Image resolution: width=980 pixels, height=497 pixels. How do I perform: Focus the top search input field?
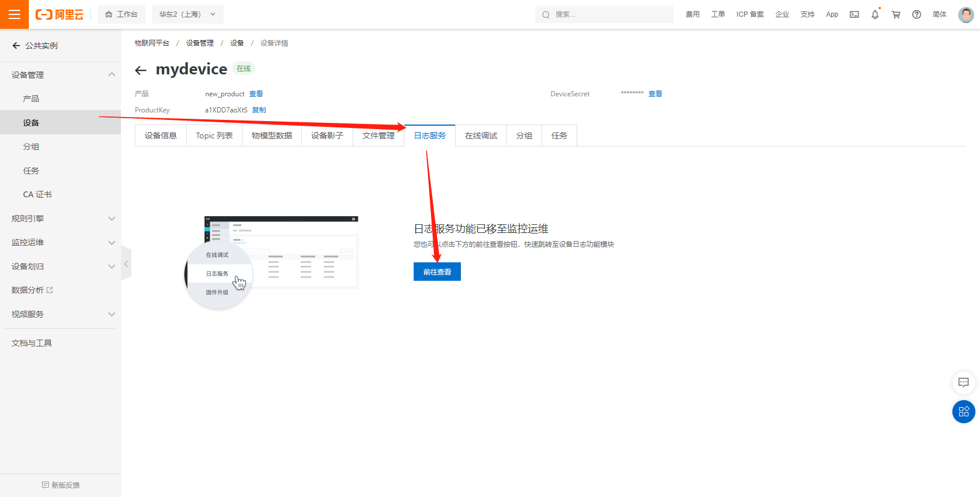coord(604,14)
